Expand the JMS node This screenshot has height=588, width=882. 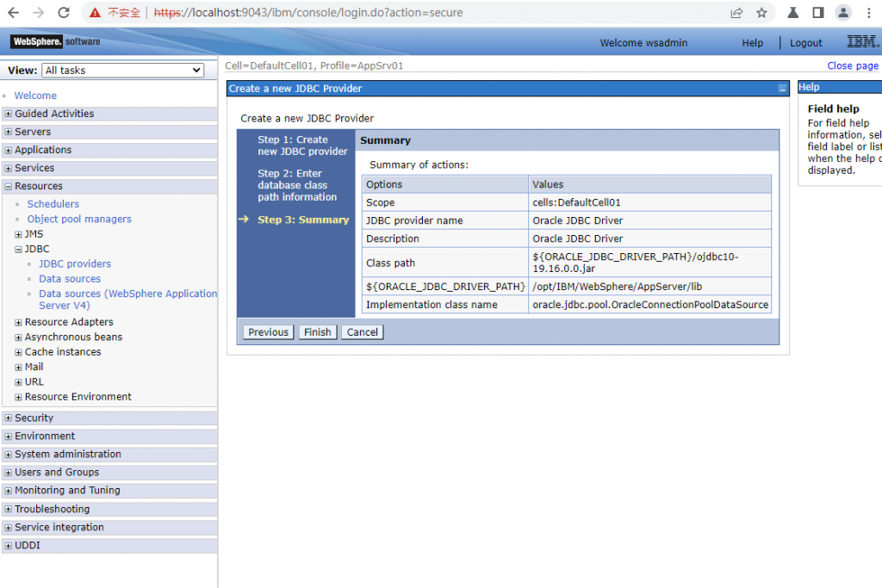[x=19, y=234]
